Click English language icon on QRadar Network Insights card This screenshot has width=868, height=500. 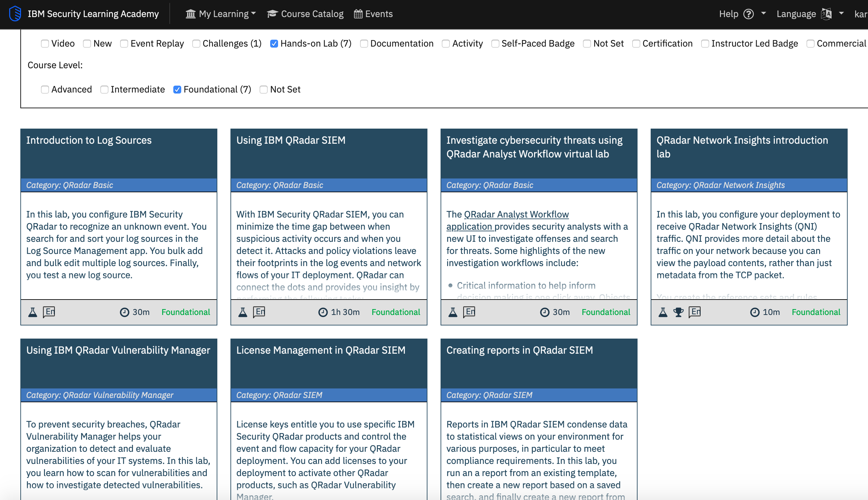click(694, 312)
